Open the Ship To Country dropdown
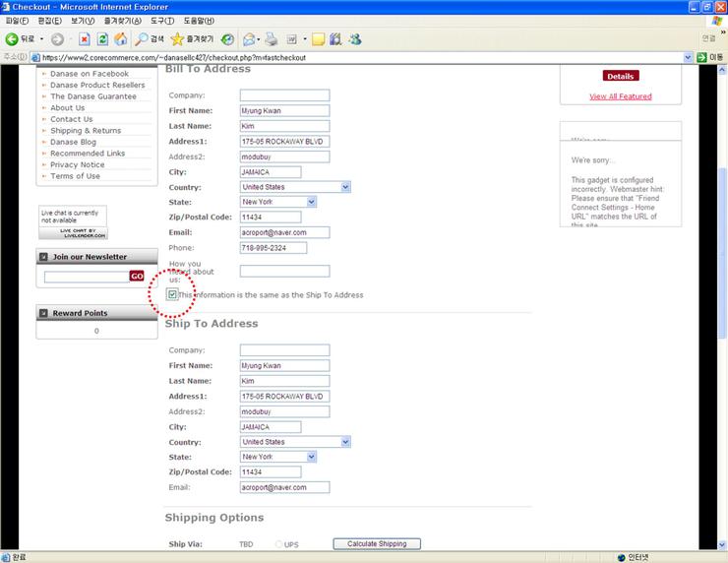The height and width of the screenshot is (563, 728). point(345,442)
